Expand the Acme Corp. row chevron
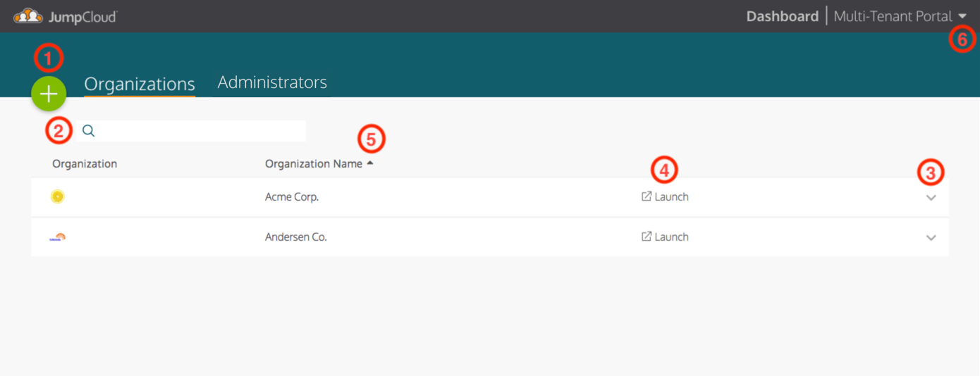The width and height of the screenshot is (980, 376). [931, 198]
